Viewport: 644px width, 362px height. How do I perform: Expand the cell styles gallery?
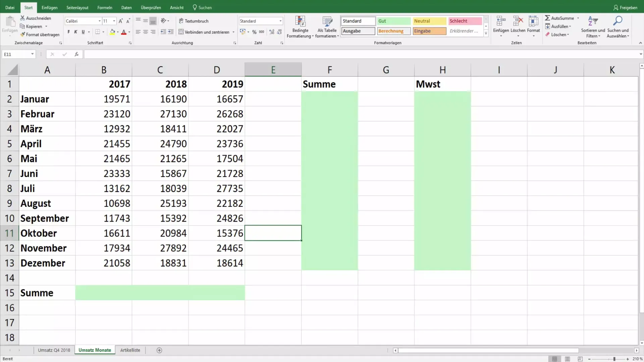point(486,33)
